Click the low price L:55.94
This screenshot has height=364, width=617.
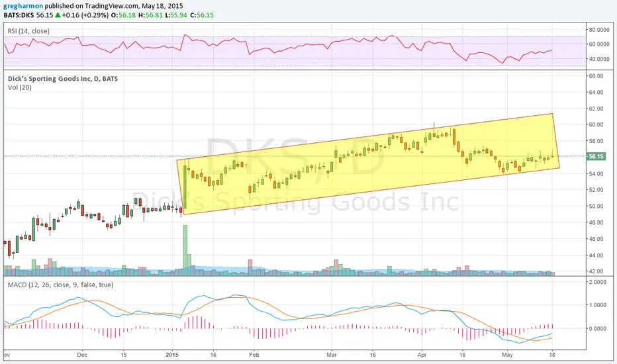click(x=176, y=15)
